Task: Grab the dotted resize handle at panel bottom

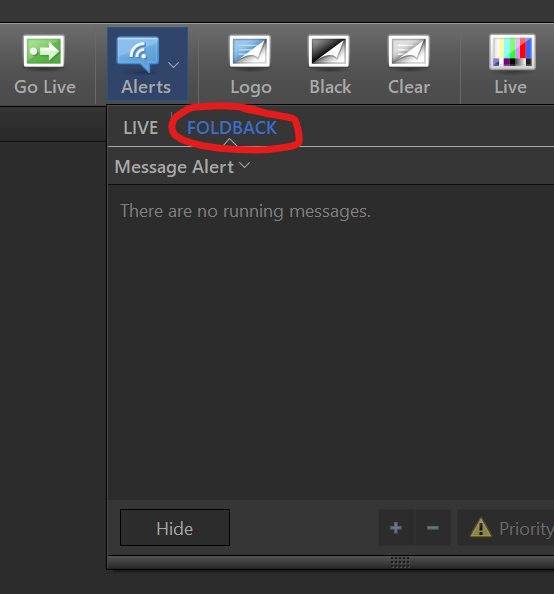Action: point(400,563)
